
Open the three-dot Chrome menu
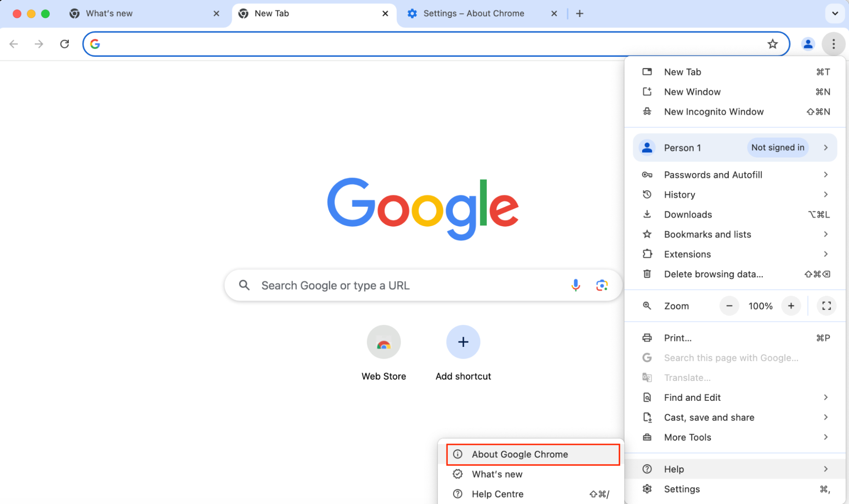click(833, 44)
